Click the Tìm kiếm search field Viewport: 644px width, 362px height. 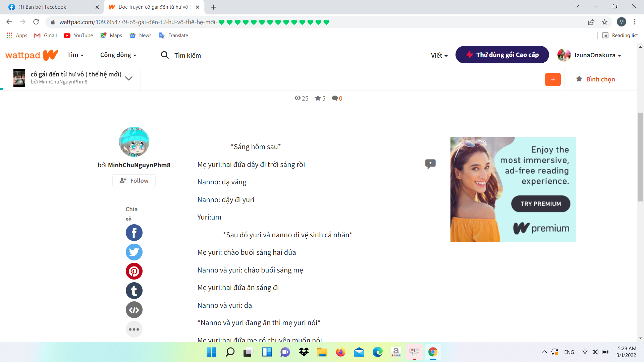pos(187,55)
